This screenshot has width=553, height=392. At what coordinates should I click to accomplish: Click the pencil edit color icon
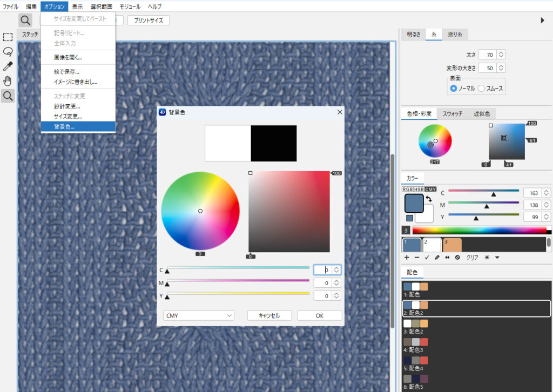point(437,258)
